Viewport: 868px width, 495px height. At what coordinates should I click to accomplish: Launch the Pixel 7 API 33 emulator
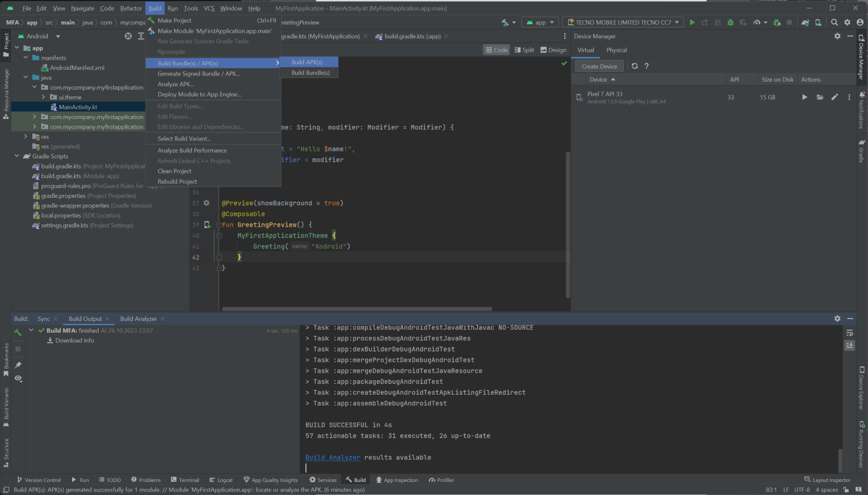coord(804,98)
